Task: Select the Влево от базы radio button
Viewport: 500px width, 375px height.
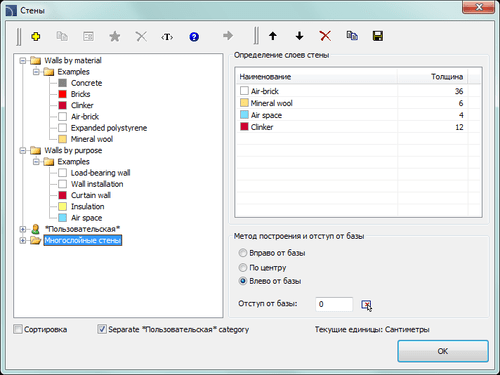Action: [243, 281]
